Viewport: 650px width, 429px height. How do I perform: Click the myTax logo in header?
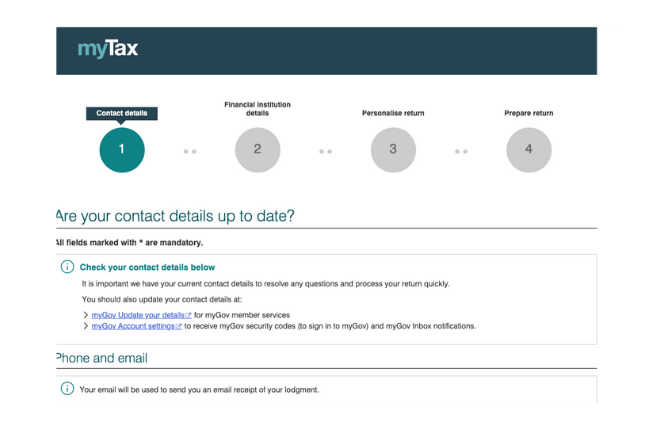tap(108, 49)
